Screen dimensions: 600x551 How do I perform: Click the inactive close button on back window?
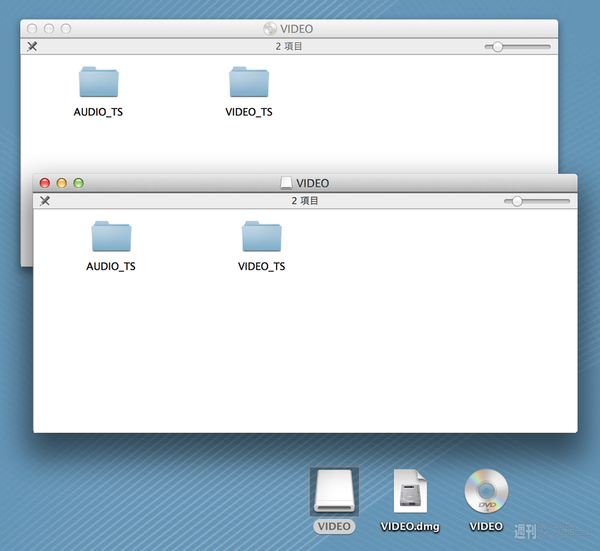point(32,29)
